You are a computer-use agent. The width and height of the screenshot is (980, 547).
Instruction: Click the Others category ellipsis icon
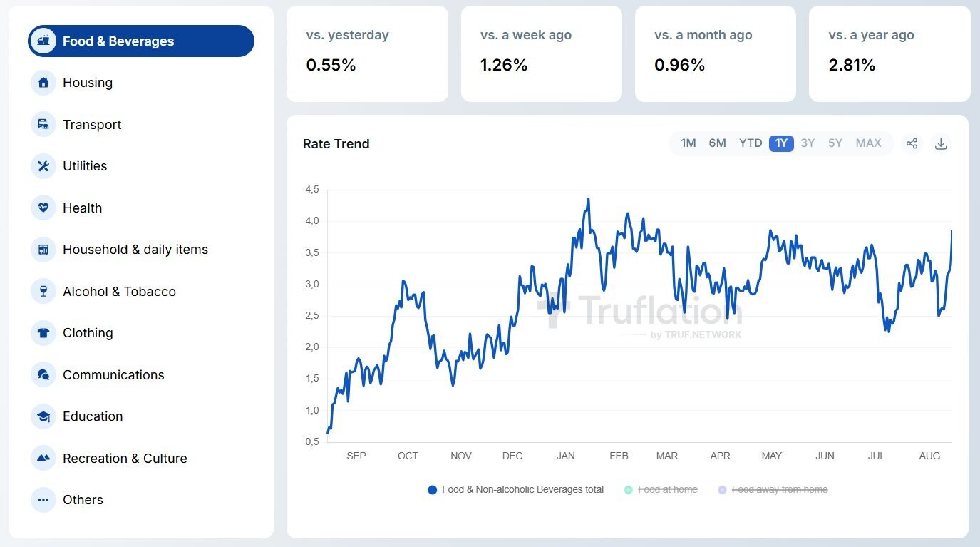[43, 500]
